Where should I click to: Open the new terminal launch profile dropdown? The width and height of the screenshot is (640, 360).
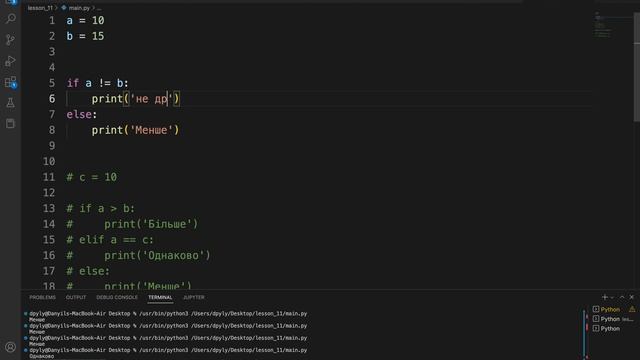coord(612,298)
